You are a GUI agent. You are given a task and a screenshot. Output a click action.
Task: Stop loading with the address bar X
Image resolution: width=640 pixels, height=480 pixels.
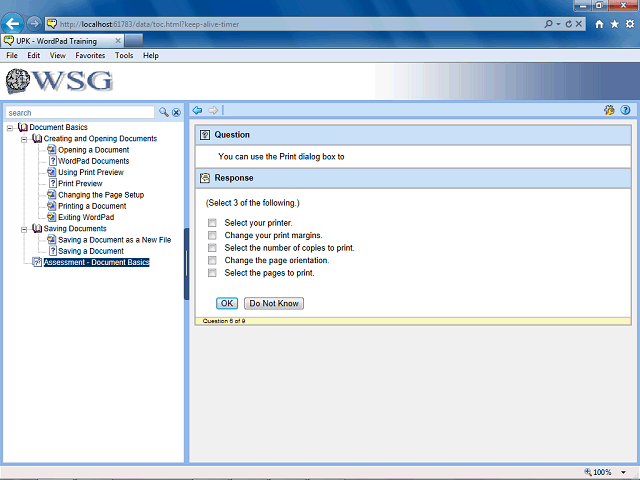(x=579, y=24)
